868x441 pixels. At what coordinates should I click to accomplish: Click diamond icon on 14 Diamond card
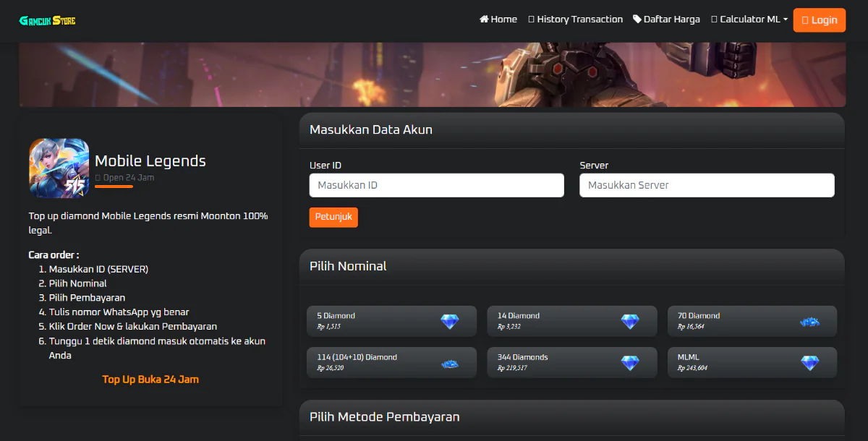coord(630,322)
